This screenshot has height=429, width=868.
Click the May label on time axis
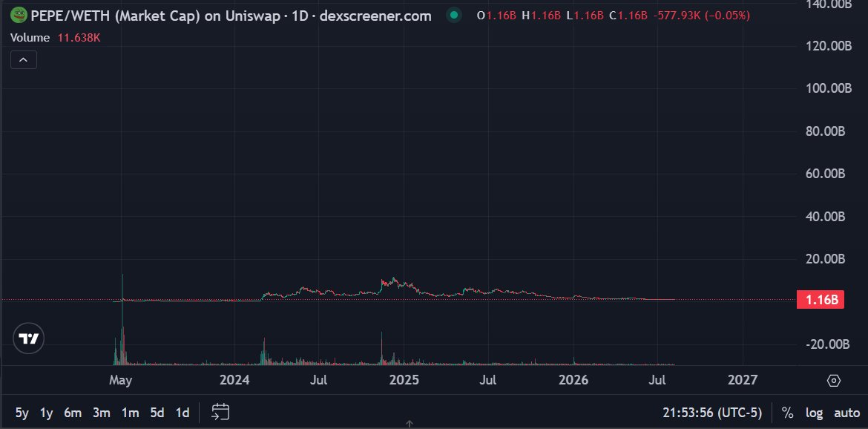[x=121, y=380]
